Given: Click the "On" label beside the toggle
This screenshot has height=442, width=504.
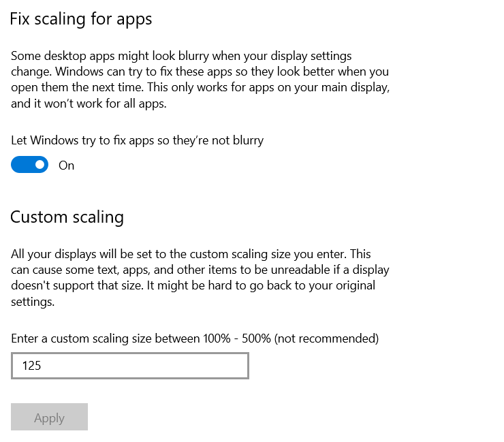Looking at the screenshot, I should pyautogui.click(x=66, y=165).
